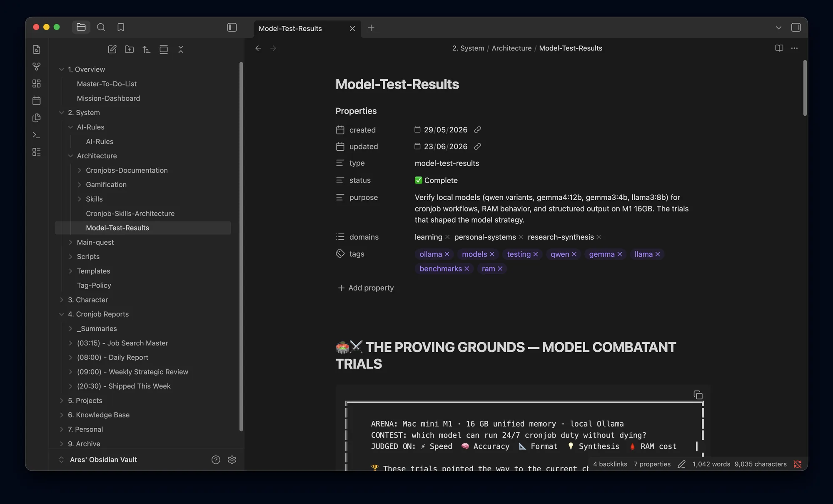Screen dimensions: 833x504
Task: Open date picker for created property
Action: pyautogui.click(x=417, y=129)
